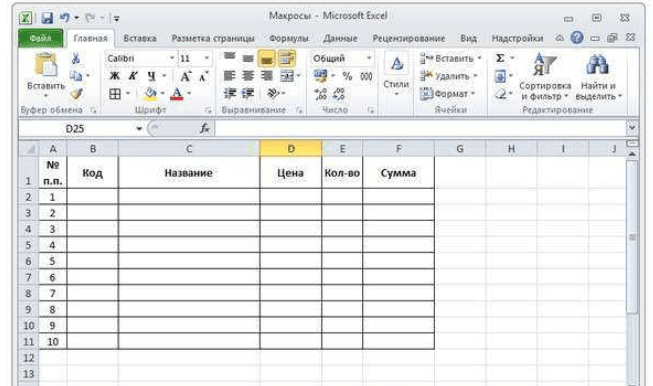The image size is (653, 386).
Task: Switch to the Формулы tab
Action: pos(289,38)
